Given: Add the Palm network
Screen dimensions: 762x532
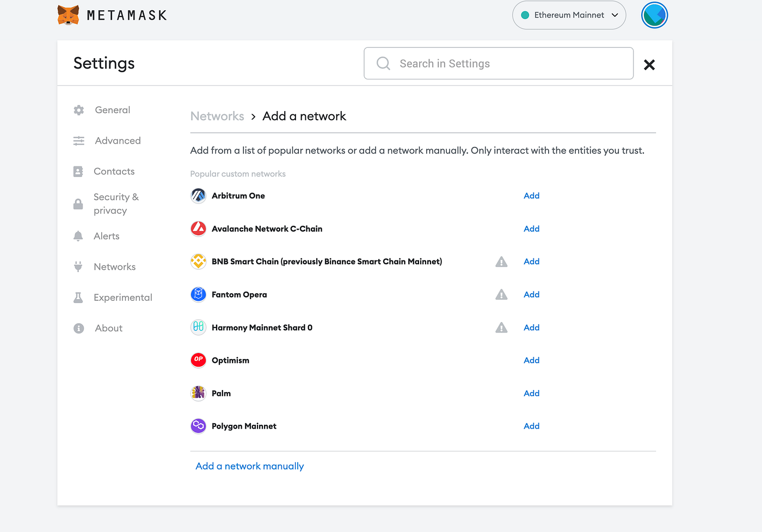Looking at the screenshot, I should click(x=531, y=393).
